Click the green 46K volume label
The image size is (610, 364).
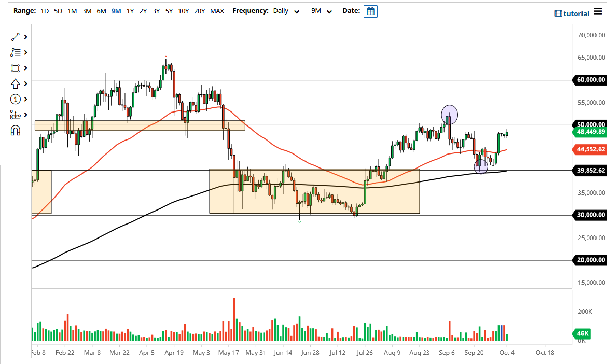click(581, 333)
